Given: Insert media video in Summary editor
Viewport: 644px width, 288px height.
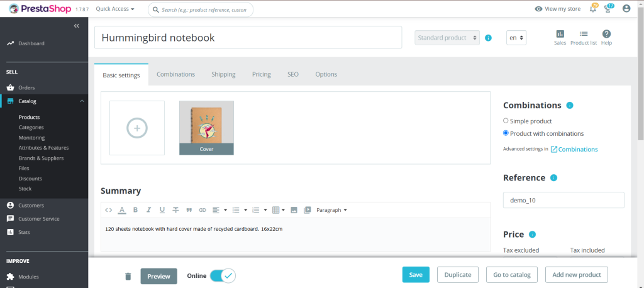Looking at the screenshot, I should (307, 210).
